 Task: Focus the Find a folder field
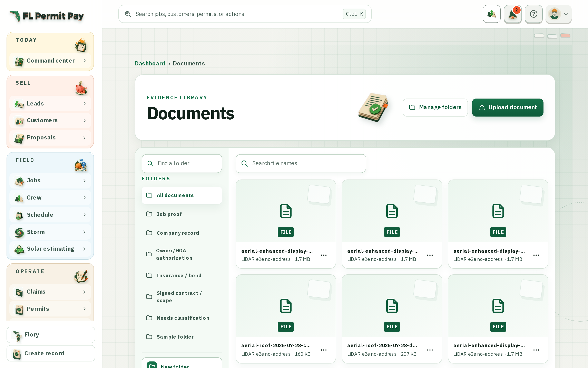[182, 163]
